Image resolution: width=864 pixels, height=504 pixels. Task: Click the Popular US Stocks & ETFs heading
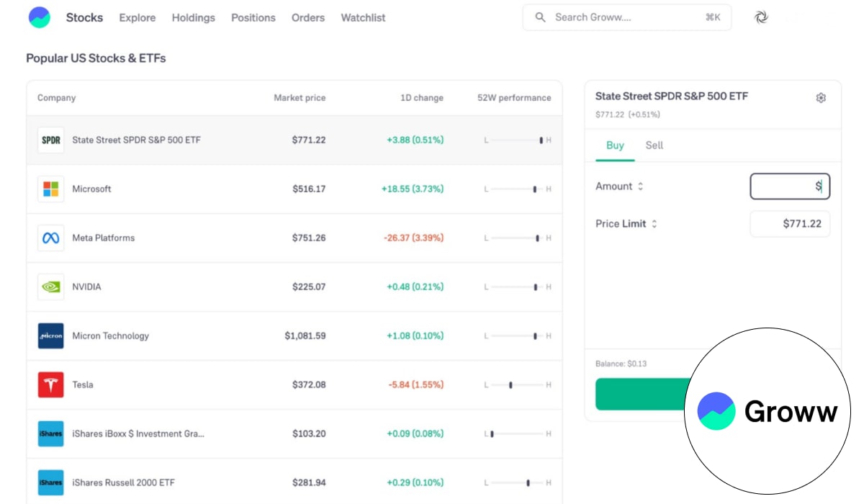tap(96, 58)
